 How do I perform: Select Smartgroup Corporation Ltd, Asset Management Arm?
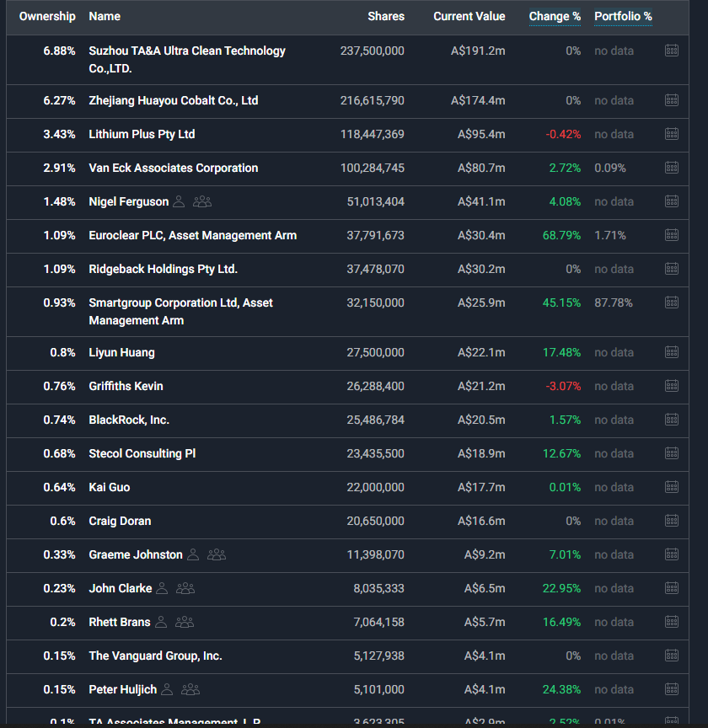pyautogui.click(x=180, y=312)
